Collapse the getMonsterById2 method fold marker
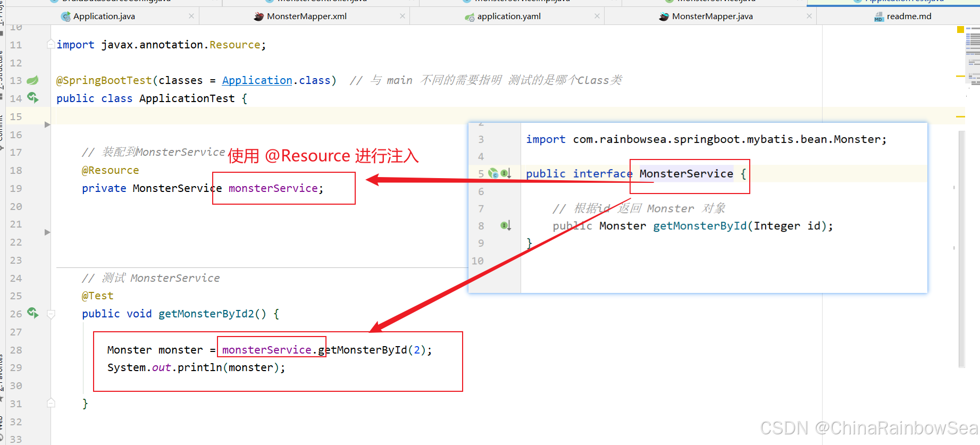 (51, 314)
